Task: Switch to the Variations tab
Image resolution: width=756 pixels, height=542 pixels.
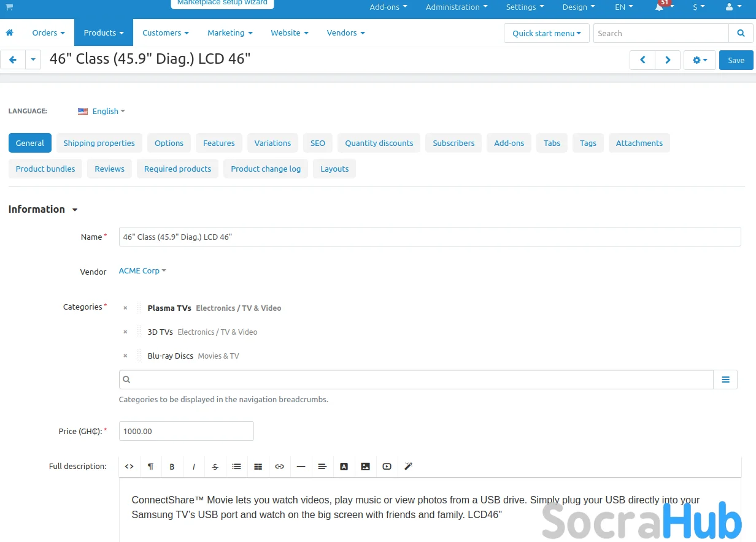Action: coord(272,143)
